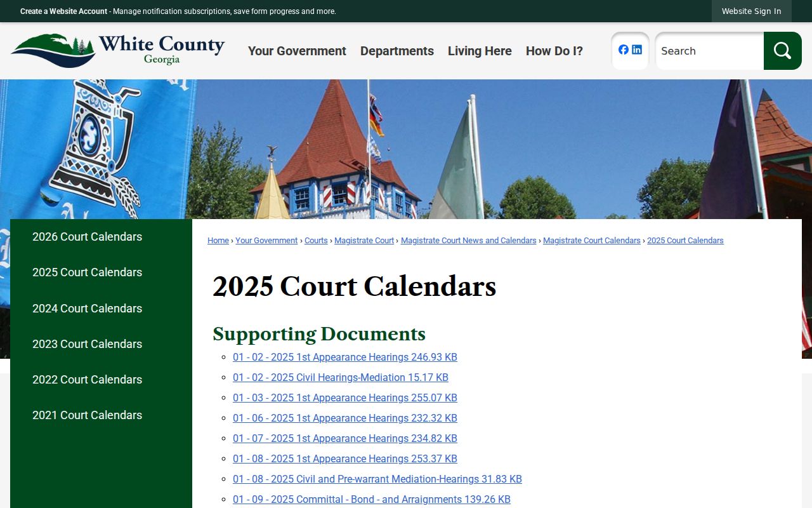
Task: Click the Your Government breadcrumb link
Action: 266,241
